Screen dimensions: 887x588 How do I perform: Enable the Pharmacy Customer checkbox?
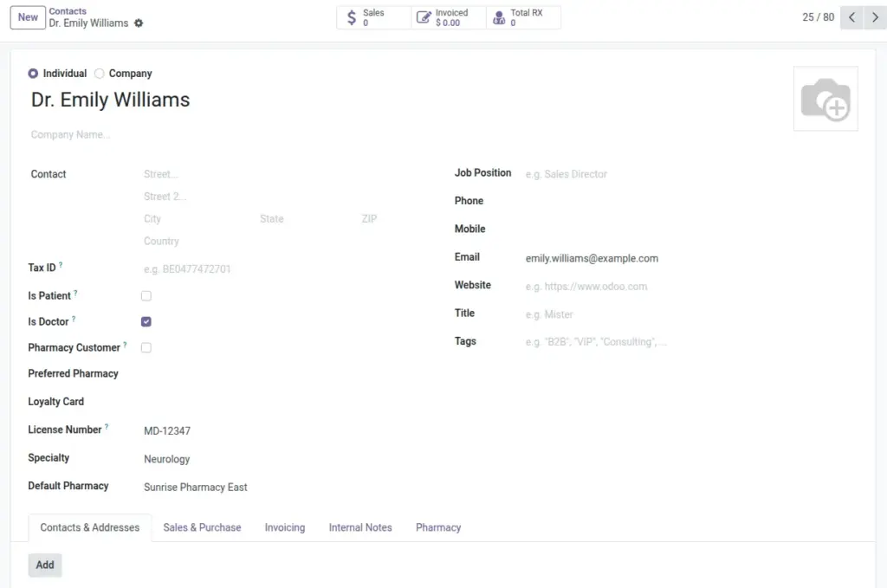(x=146, y=348)
